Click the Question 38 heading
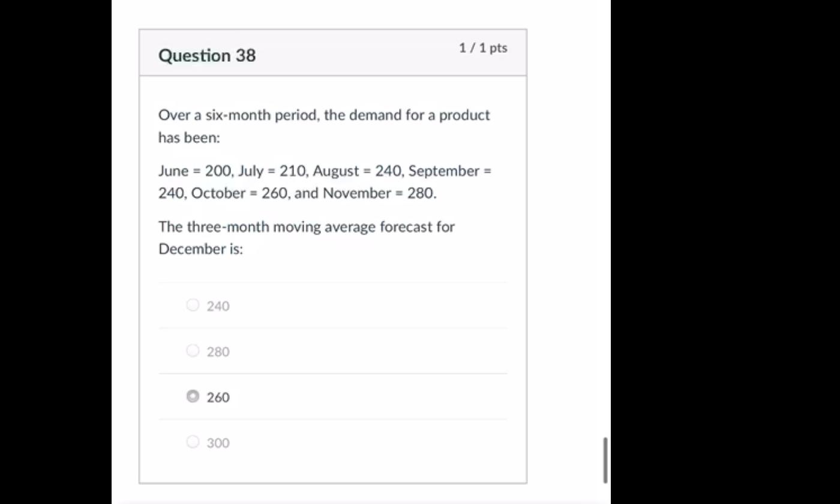 point(206,55)
